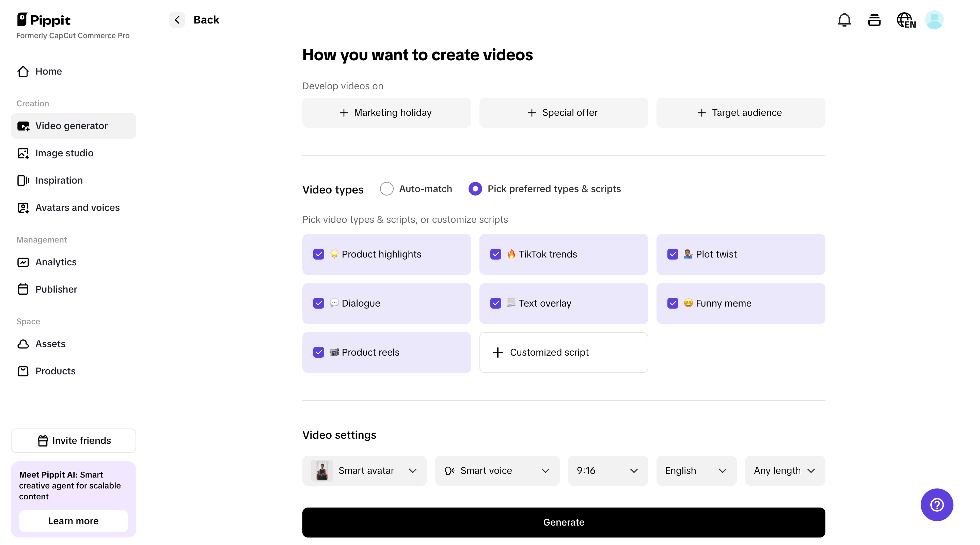Select Inspiration in the sidebar
Viewport: 980px width, 545px height.
click(59, 180)
